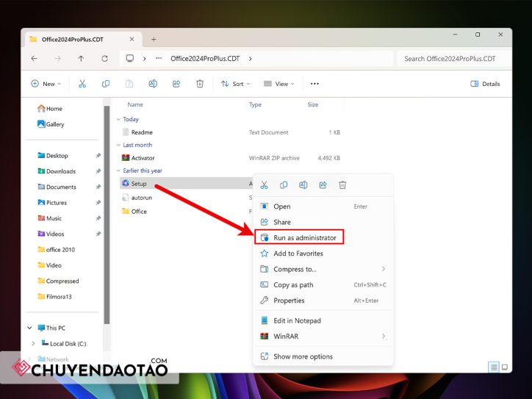The image size is (532, 399).
Task: Expand the WinRAR submenu
Action: pos(384,337)
